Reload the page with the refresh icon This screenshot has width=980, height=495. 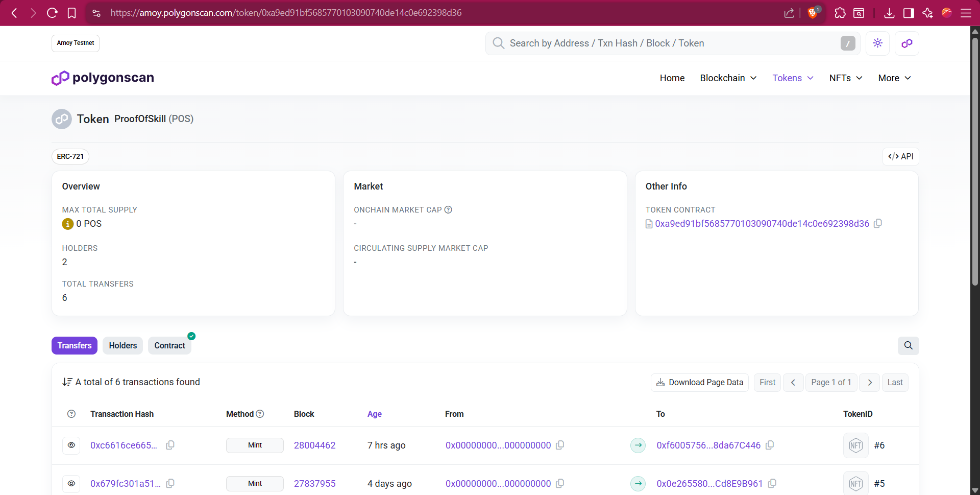point(52,13)
